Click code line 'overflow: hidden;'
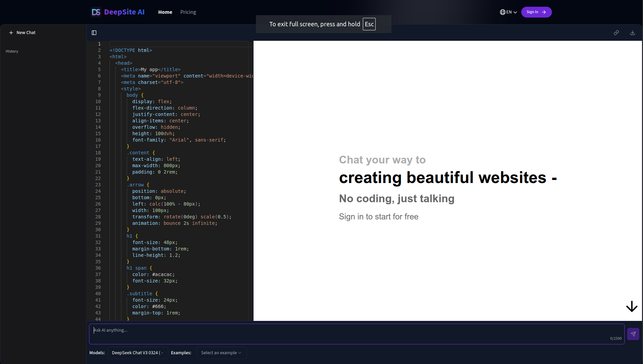The width and height of the screenshot is (643, 364). (156, 127)
